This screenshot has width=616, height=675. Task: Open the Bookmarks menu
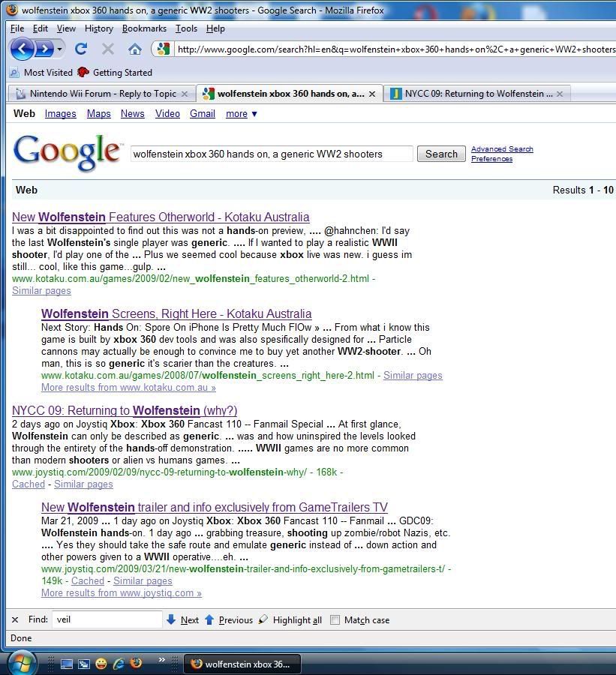144,28
